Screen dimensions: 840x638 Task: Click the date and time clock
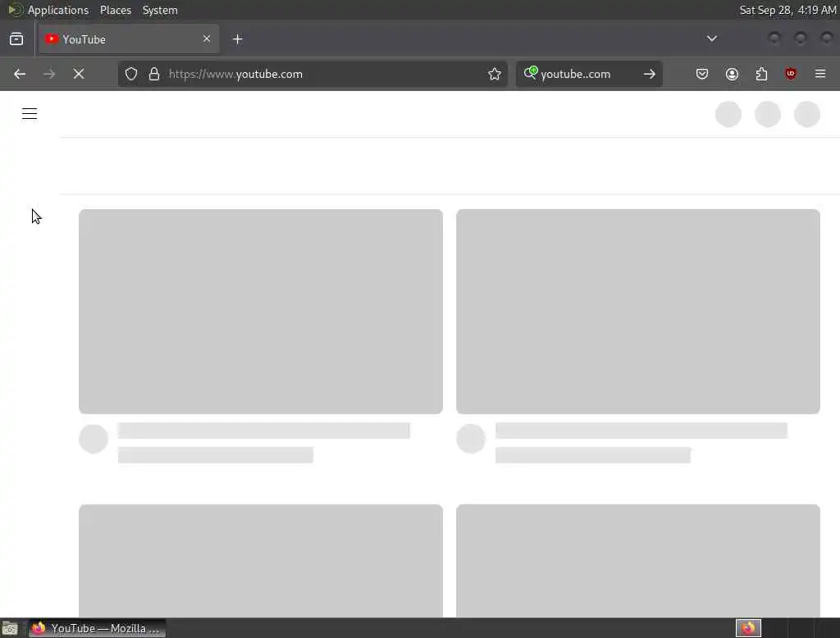[787, 10]
